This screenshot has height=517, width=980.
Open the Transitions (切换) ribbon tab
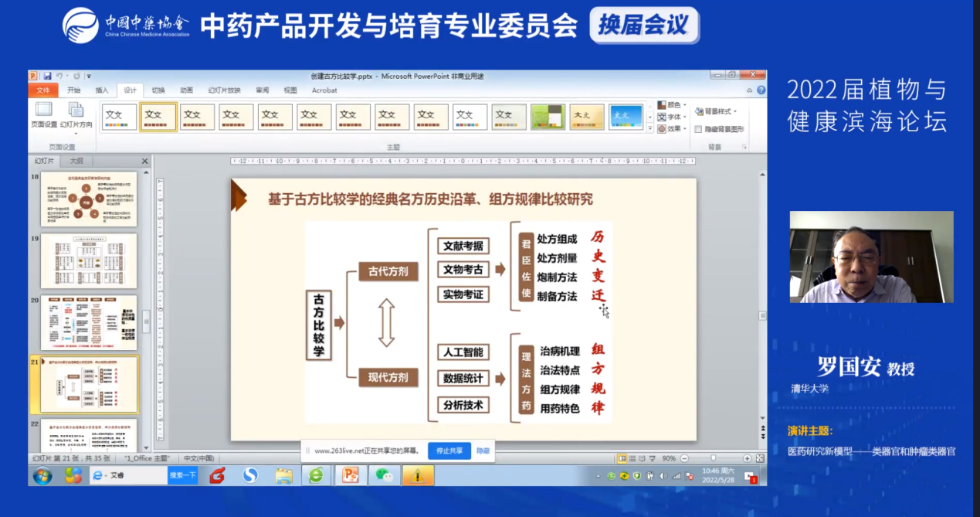[158, 90]
